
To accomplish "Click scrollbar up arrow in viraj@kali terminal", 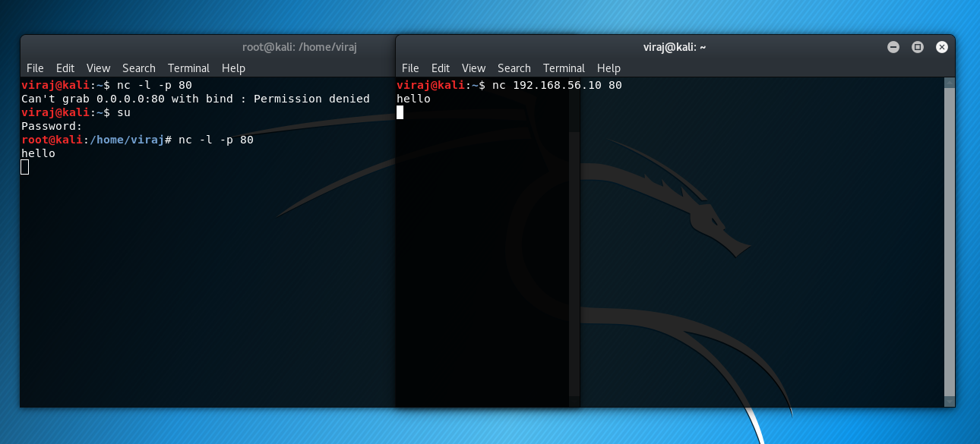I will tap(950, 81).
